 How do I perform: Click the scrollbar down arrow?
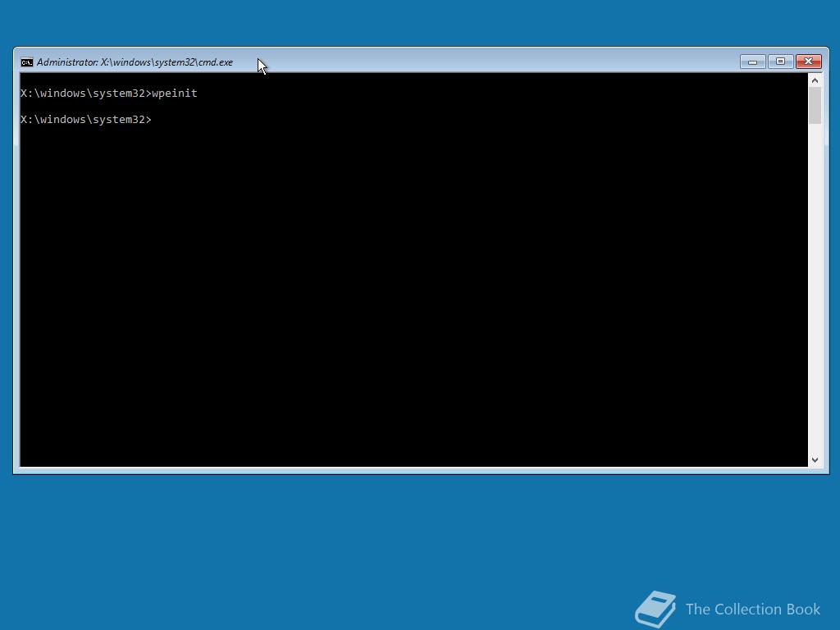tap(815, 459)
